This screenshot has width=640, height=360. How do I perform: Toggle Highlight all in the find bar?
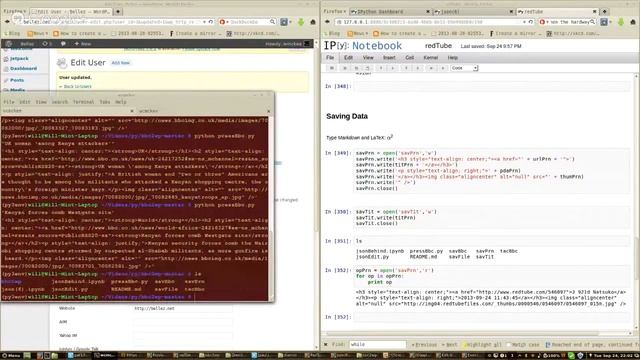482,344
